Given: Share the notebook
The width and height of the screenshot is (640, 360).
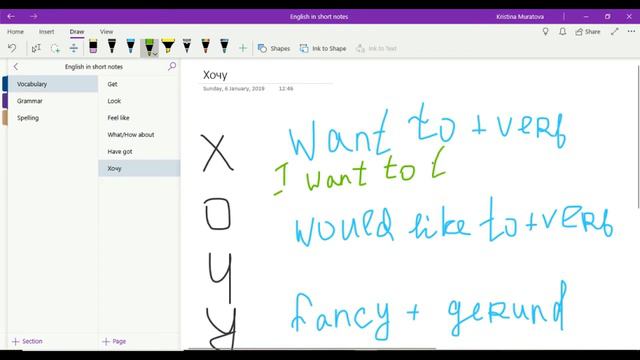Looking at the screenshot, I should coord(588,31).
